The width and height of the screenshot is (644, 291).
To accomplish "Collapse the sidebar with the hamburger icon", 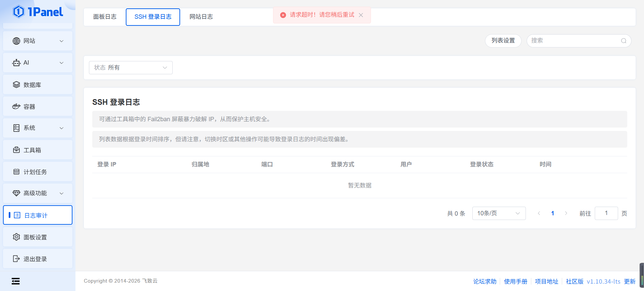I will (x=15, y=281).
